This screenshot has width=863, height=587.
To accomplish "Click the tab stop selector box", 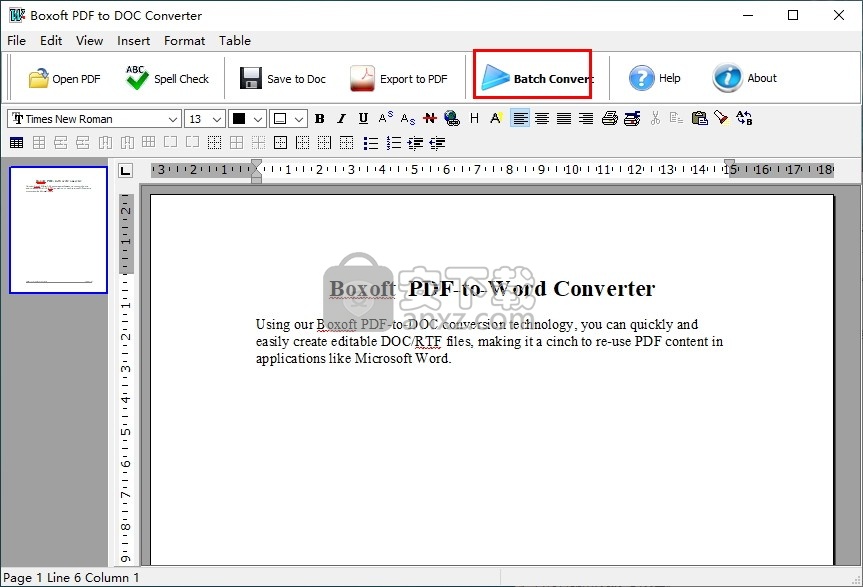I will click(125, 171).
